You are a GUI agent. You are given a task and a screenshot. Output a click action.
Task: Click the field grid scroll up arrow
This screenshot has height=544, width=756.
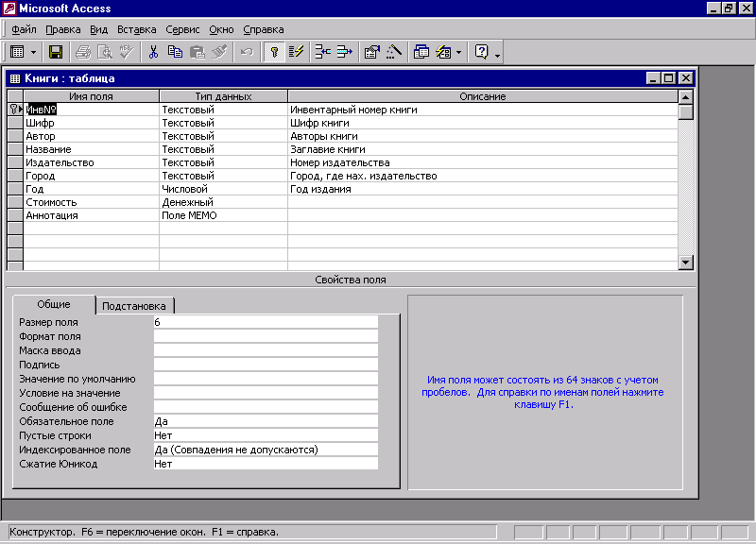click(686, 97)
